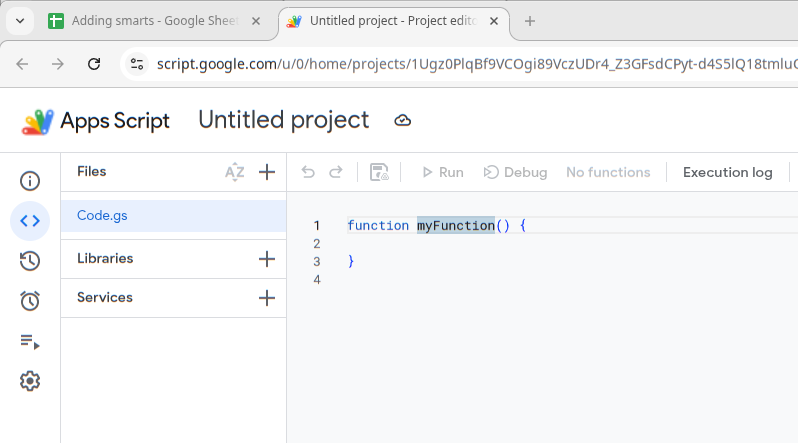Go forward in browser history
This screenshot has height=443, width=798.
[58, 64]
